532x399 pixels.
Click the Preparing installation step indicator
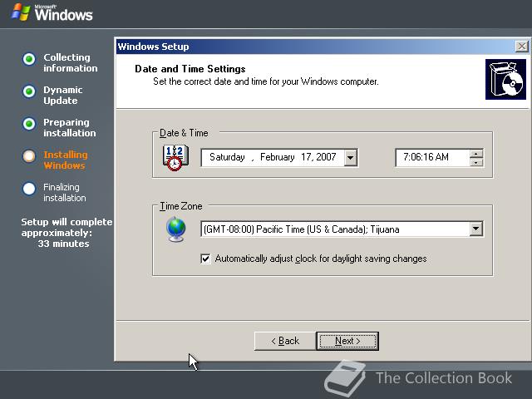(x=29, y=124)
